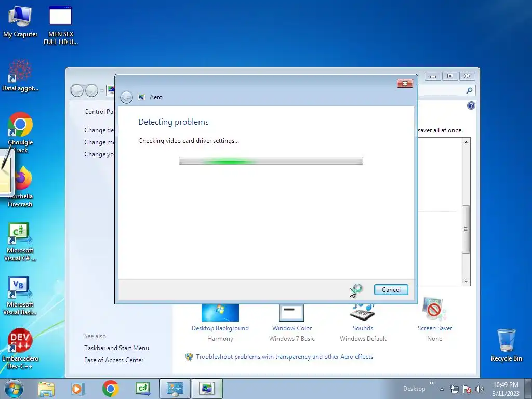This screenshot has height=399, width=532.
Task: Switch to Control Panel taskbar button
Action: click(x=175, y=389)
